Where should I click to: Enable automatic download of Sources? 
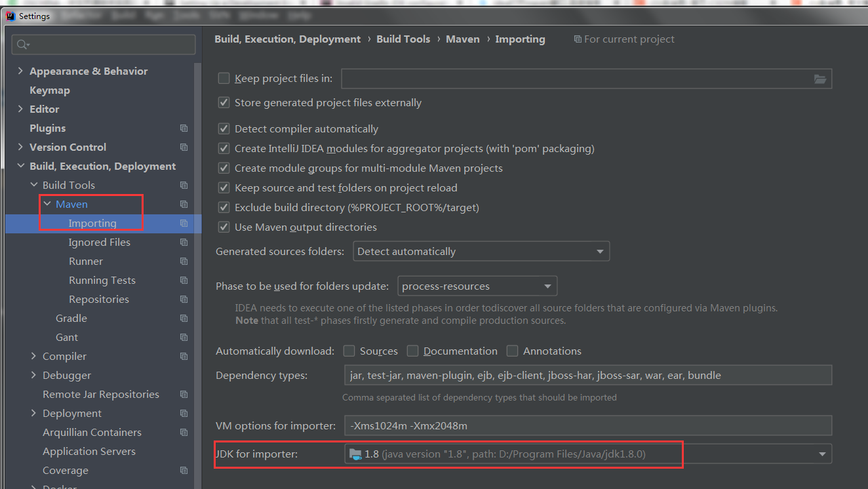click(349, 351)
